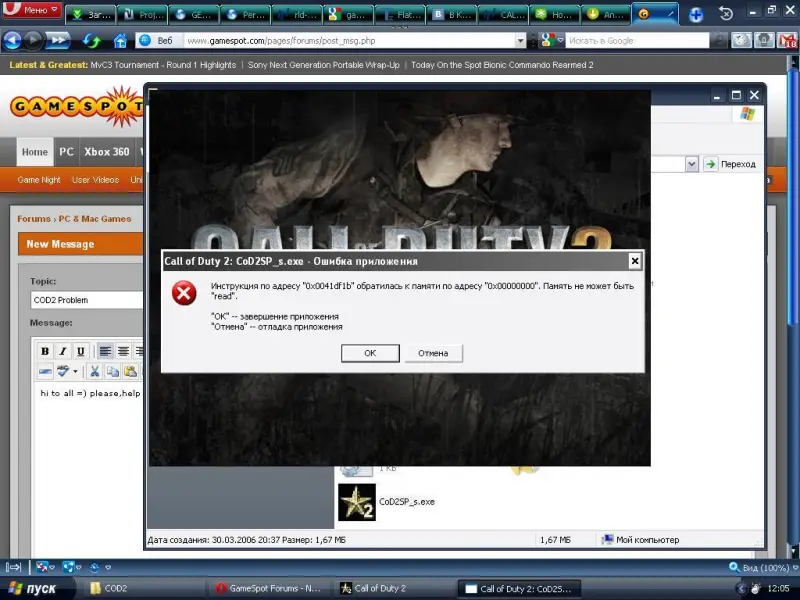Expand the address bar history dropdown
This screenshot has height=600, width=800.
coord(520,41)
